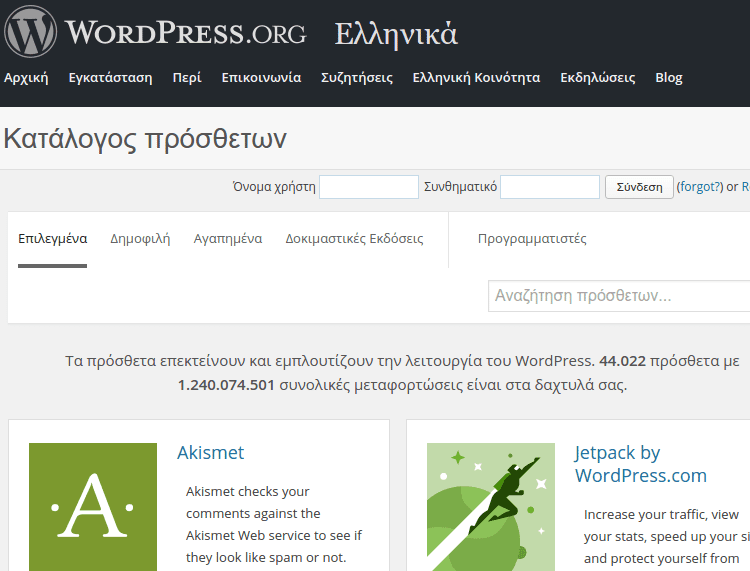The width and height of the screenshot is (750, 571).
Task: Click the WordPress logo icon
Action: tap(30, 32)
